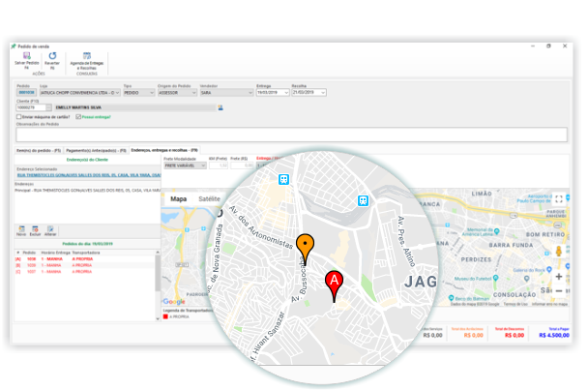The image size is (588, 390).
Task: Click the client name EMELLY MARTINS SILVA
Action: coord(78,107)
